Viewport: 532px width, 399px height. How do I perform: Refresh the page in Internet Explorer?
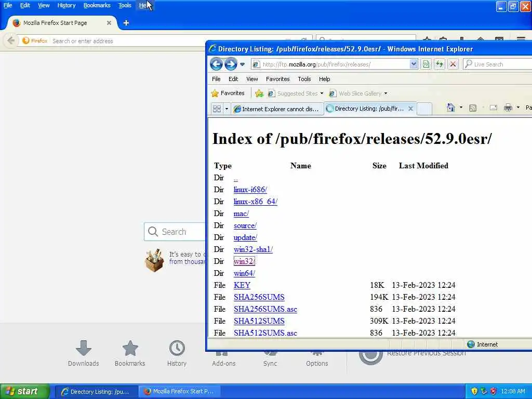click(x=440, y=64)
